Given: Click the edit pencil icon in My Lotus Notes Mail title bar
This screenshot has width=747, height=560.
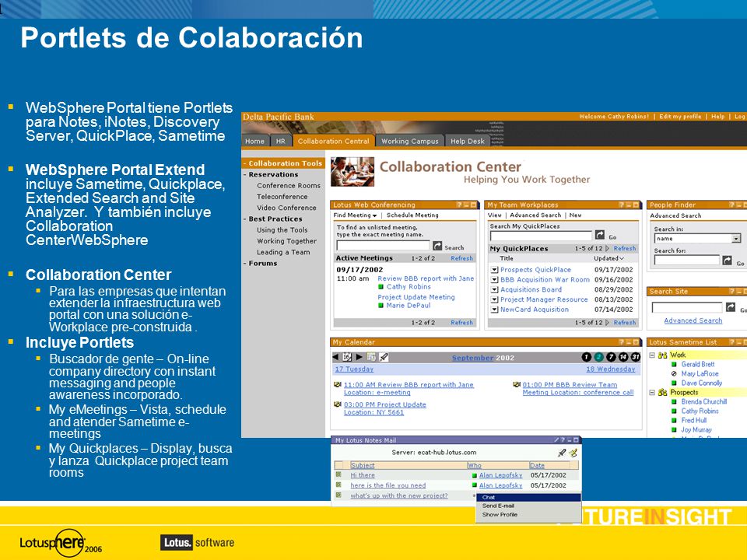Looking at the screenshot, I should coord(556,440).
